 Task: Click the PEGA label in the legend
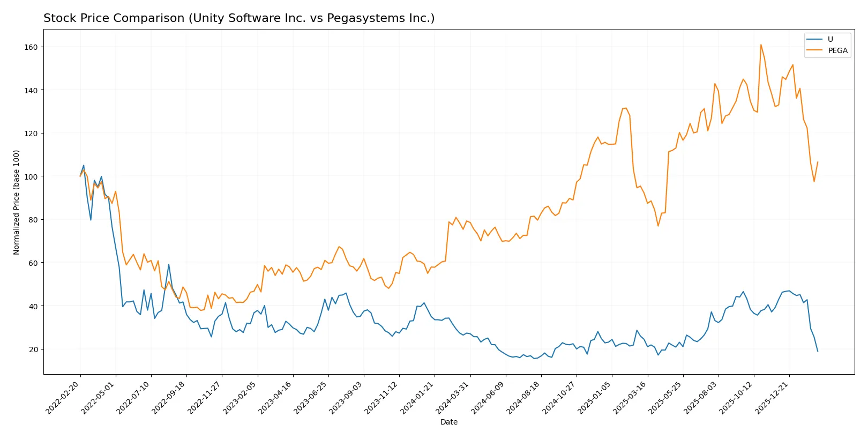[837, 51]
